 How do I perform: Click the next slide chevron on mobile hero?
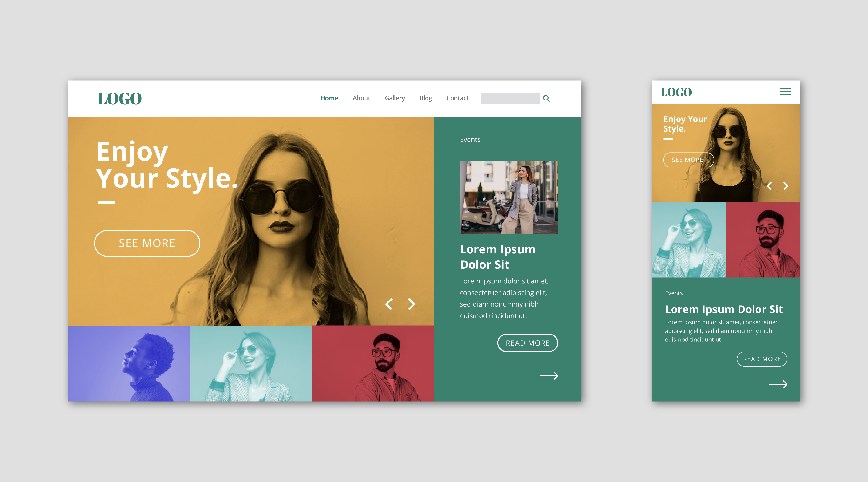pyautogui.click(x=786, y=186)
